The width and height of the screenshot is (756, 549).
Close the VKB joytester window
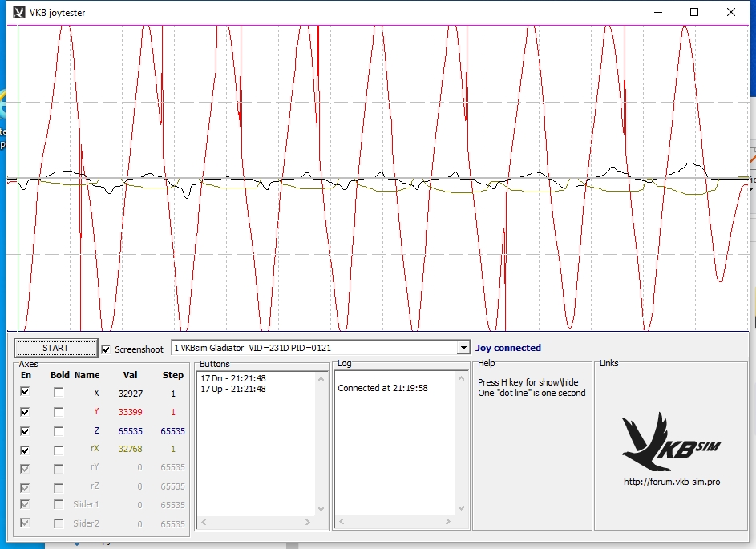pyautogui.click(x=731, y=12)
